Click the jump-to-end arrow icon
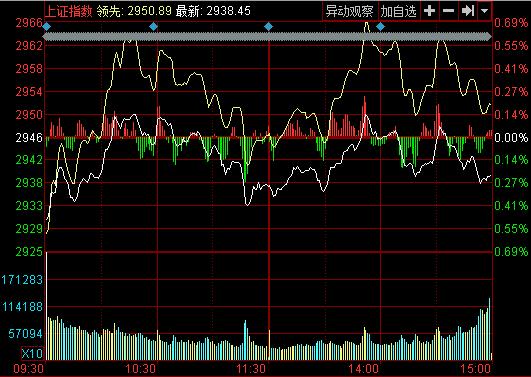Image resolution: width=531 pixels, height=377 pixels. pos(467,11)
